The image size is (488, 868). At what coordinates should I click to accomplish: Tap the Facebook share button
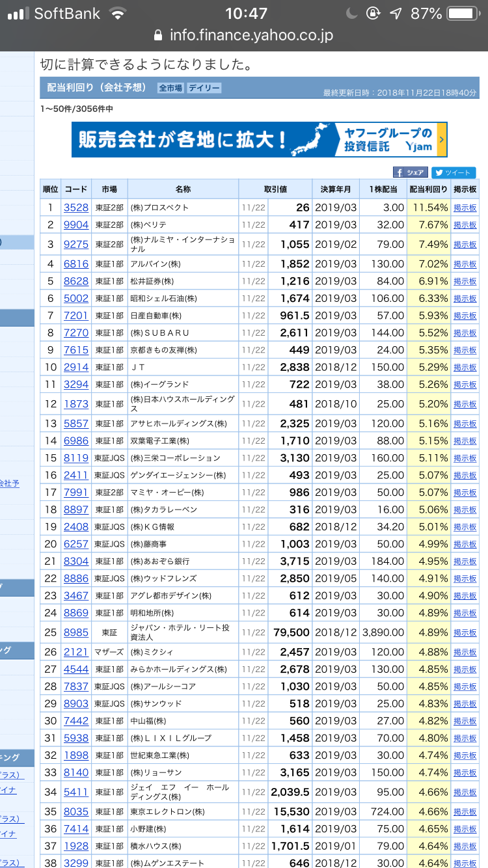[410, 172]
